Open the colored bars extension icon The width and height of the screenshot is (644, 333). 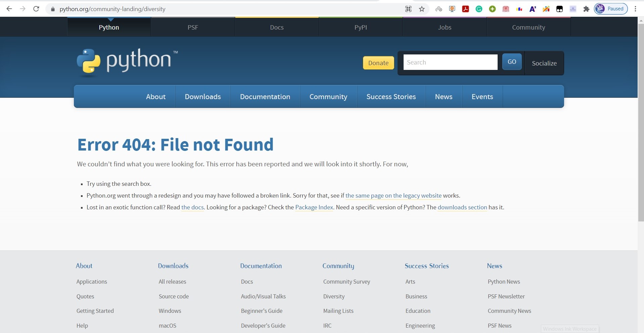[519, 9]
